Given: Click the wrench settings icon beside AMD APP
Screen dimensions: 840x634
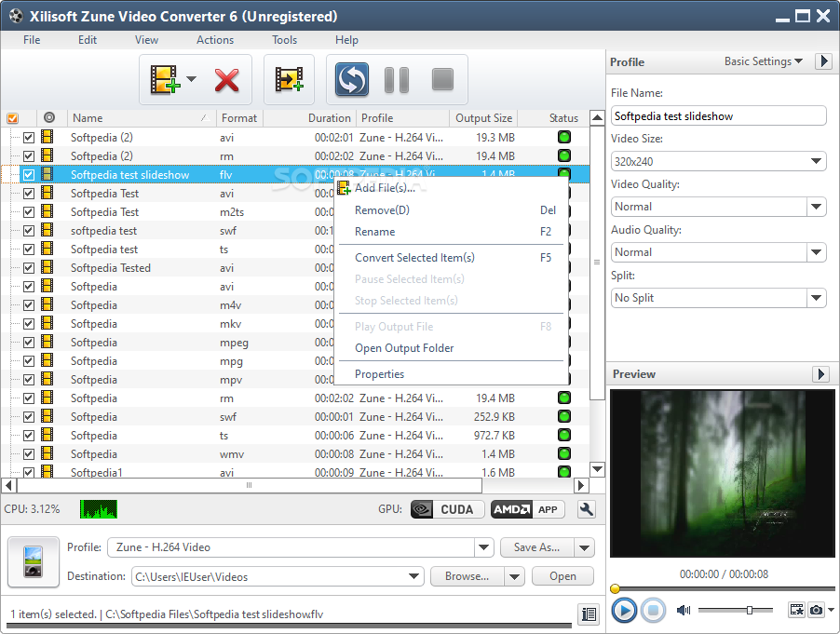Looking at the screenshot, I should pos(587,509).
